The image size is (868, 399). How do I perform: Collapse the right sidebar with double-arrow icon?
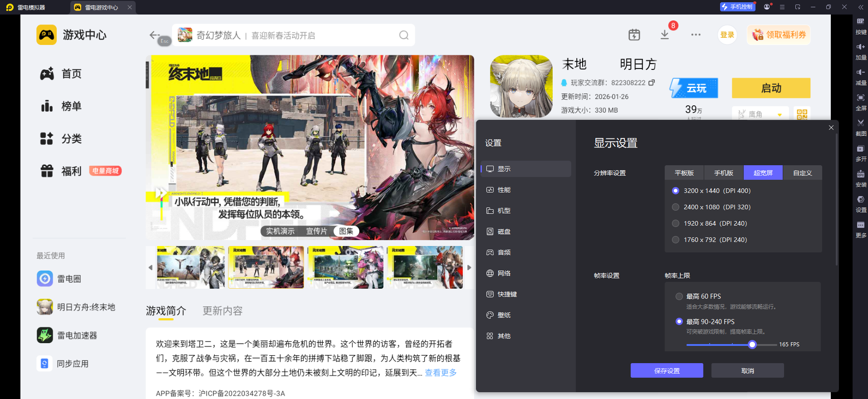pyautogui.click(x=860, y=7)
